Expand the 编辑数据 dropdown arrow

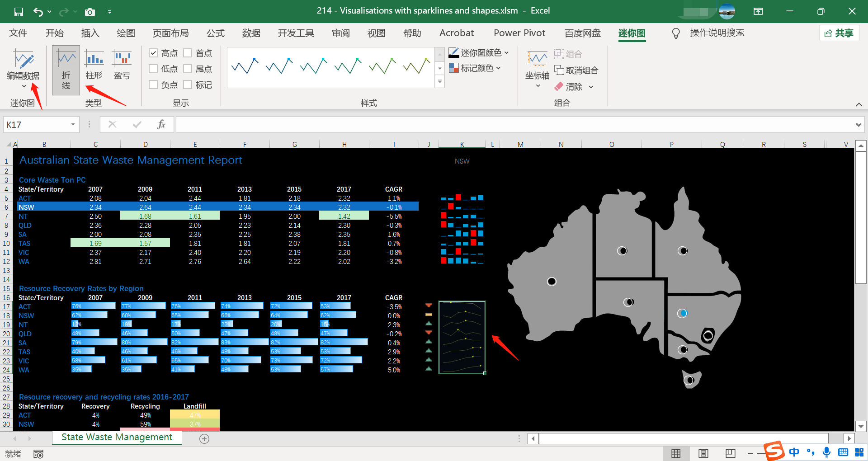[x=24, y=86]
